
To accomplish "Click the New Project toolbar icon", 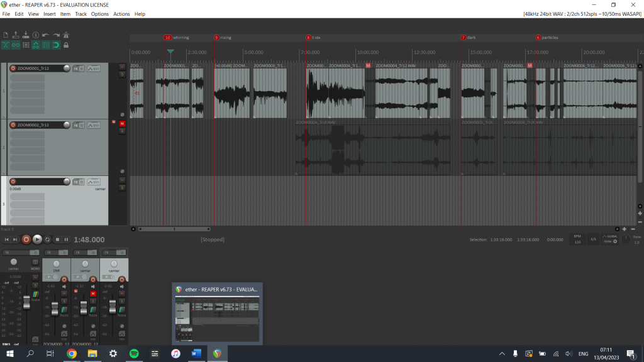I will [6, 35].
